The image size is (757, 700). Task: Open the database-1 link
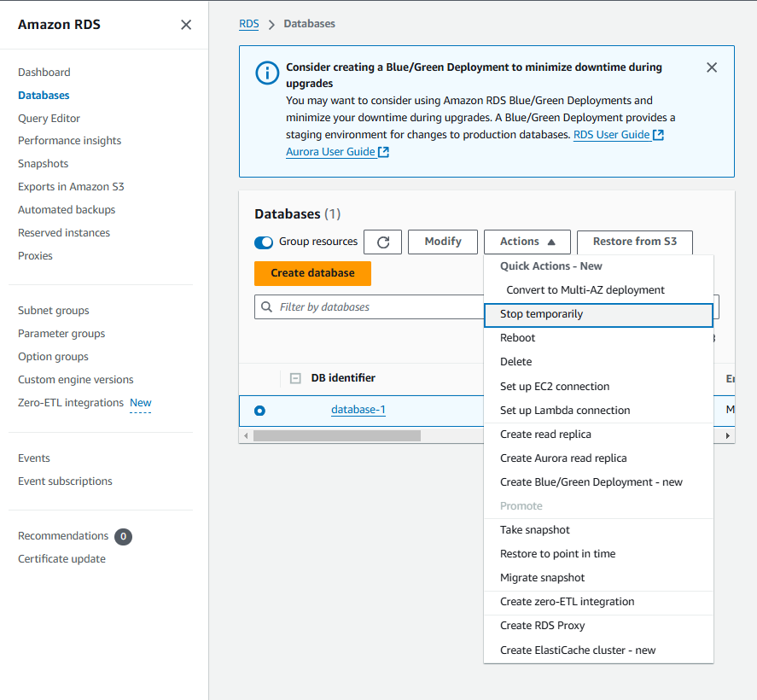coord(358,410)
